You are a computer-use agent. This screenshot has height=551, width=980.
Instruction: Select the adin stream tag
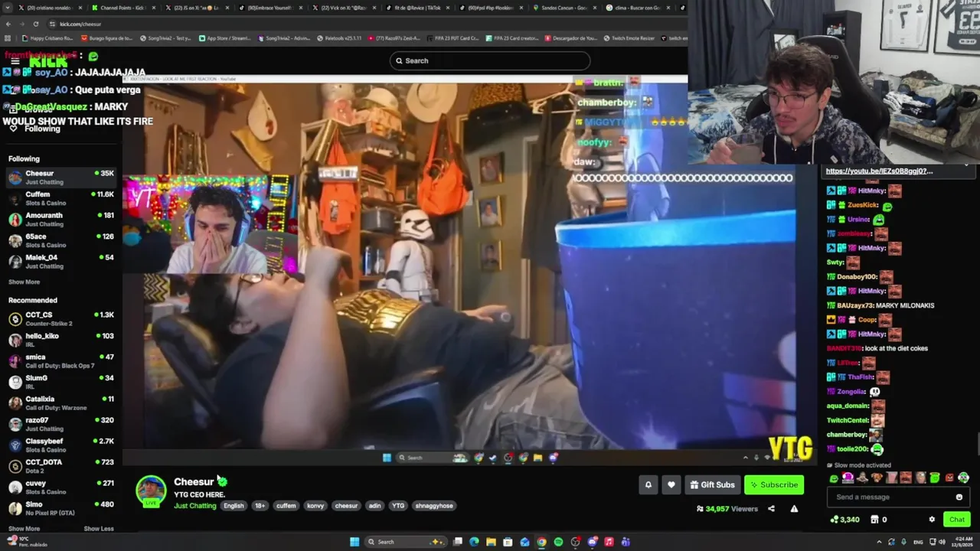374,506
